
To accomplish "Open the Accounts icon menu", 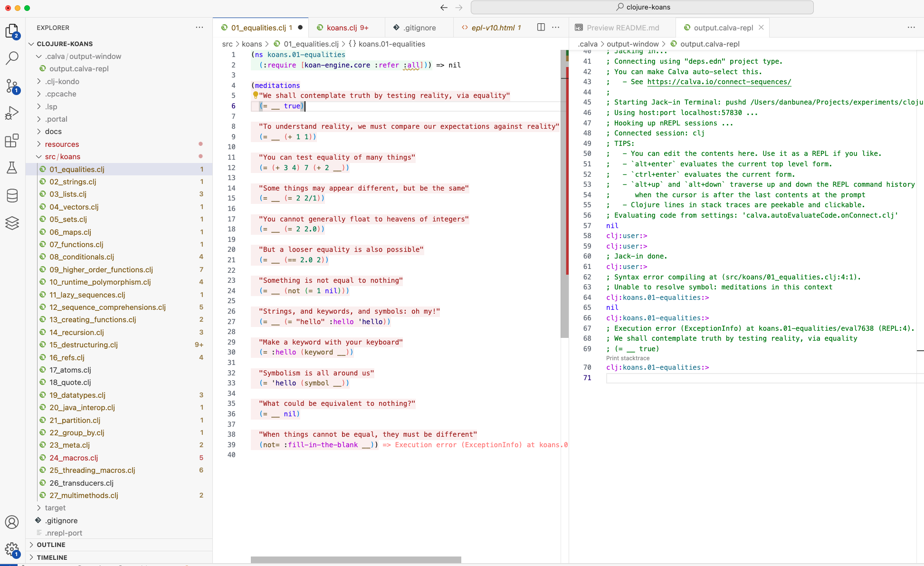I will point(12,522).
